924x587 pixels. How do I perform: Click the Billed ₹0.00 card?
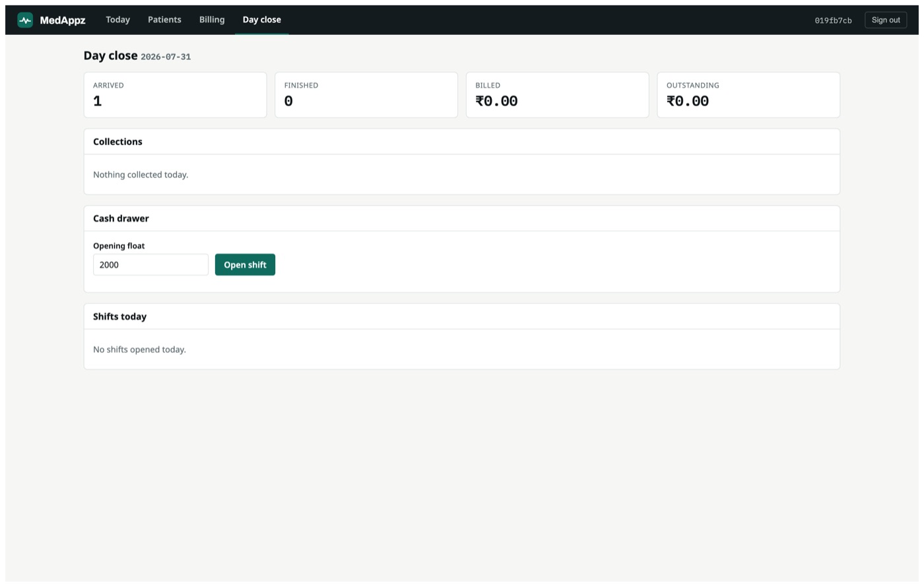[x=558, y=95]
